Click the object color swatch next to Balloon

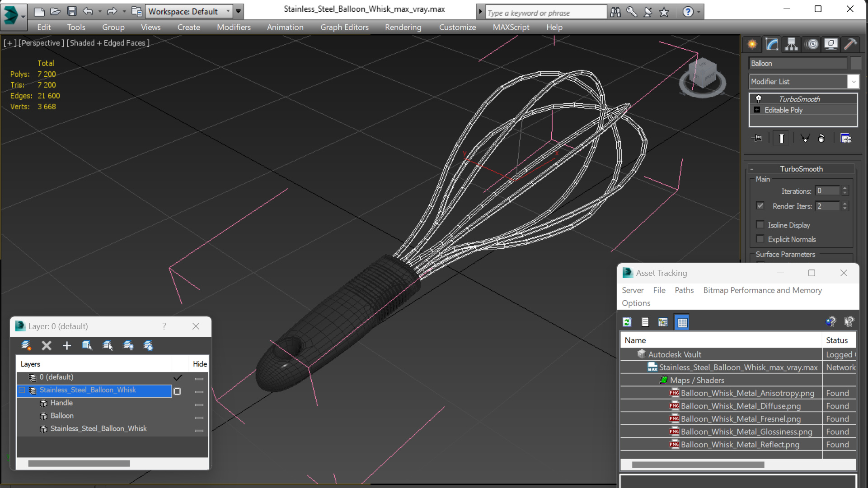(x=855, y=63)
